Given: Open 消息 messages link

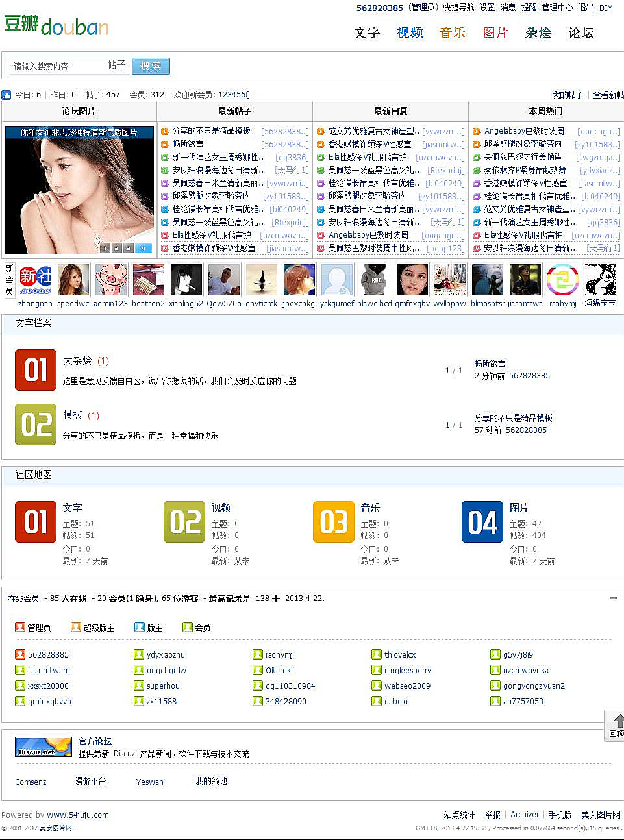Looking at the screenshot, I should [508, 8].
